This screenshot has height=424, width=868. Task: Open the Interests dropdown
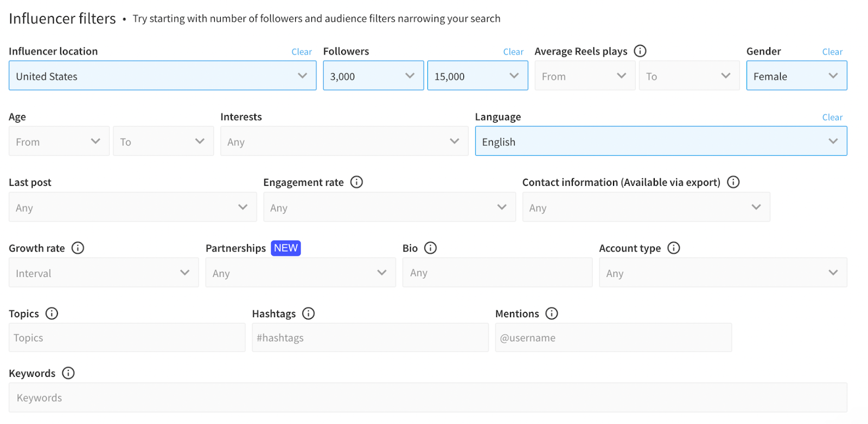tap(344, 142)
